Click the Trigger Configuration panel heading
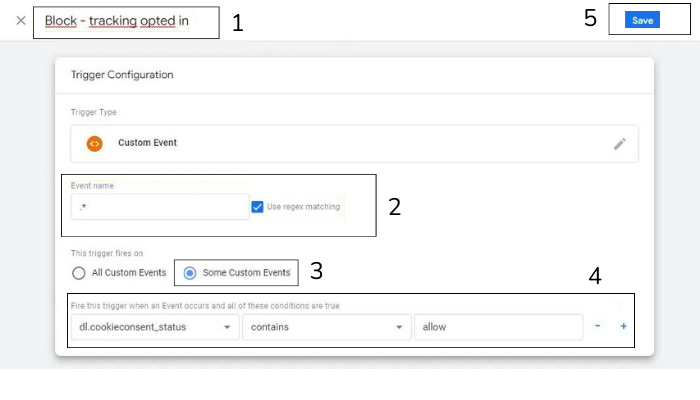700x400 pixels. tap(122, 75)
